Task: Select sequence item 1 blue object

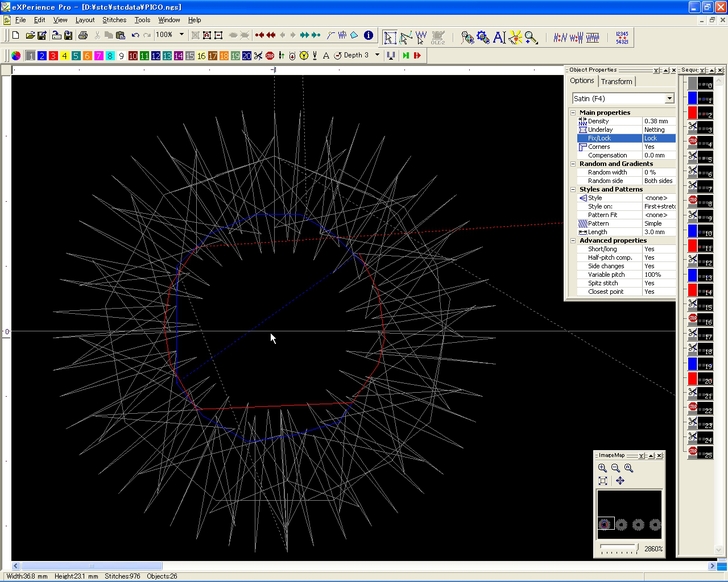Action: [700, 98]
